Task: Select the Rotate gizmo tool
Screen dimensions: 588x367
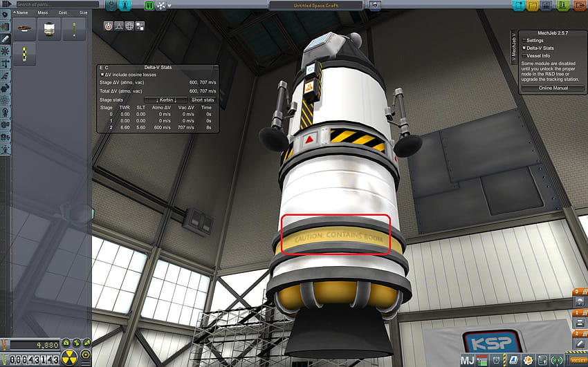Action: point(129,26)
